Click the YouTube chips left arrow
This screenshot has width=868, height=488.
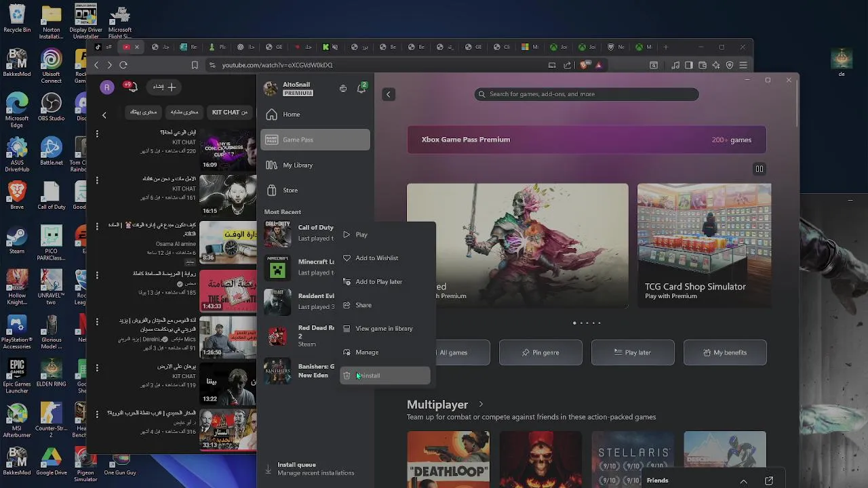[x=104, y=115]
